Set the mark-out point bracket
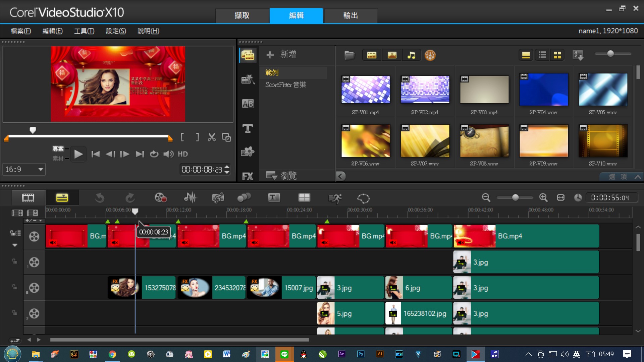 (x=198, y=137)
